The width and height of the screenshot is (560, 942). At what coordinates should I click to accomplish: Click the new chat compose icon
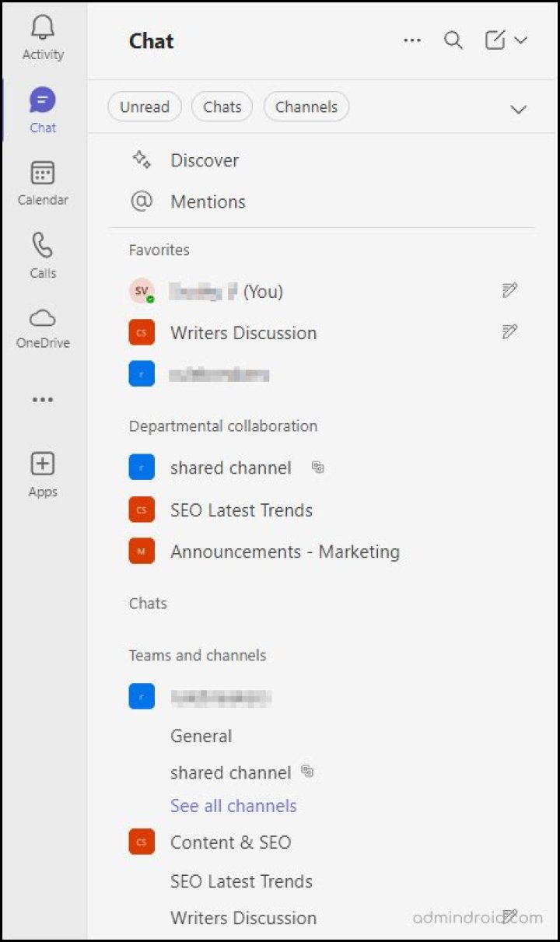495,40
